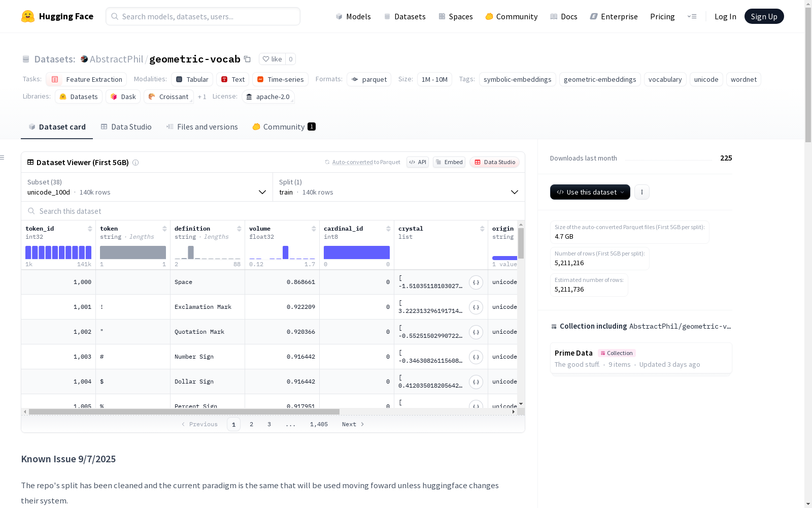Viewport: 812px width, 508px height.
Task: Click the table vertical scrollbar
Action: point(521,243)
